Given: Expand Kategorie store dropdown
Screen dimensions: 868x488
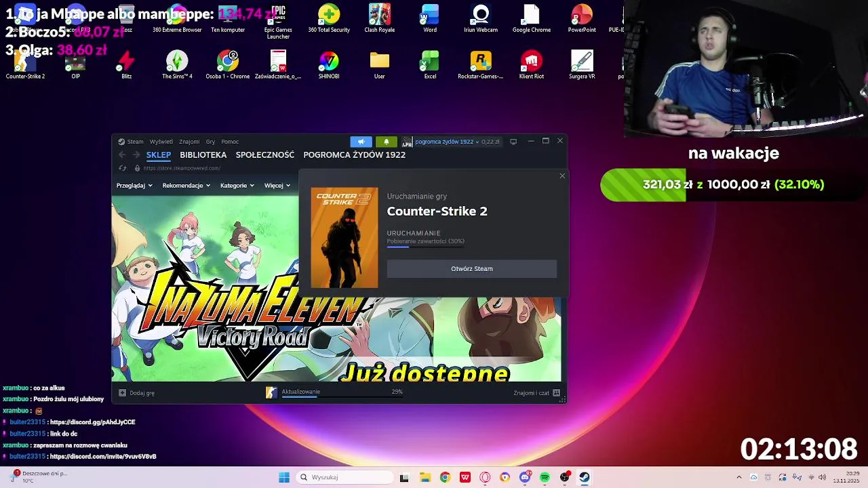Looking at the screenshot, I should (237, 185).
